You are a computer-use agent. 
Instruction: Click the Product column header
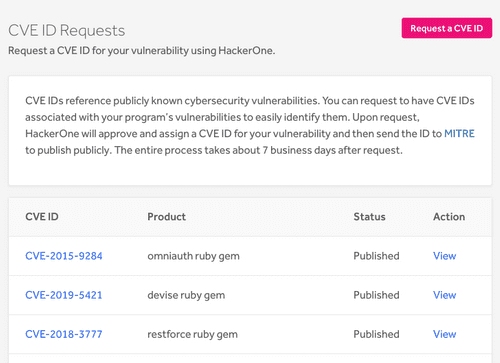[x=167, y=217]
